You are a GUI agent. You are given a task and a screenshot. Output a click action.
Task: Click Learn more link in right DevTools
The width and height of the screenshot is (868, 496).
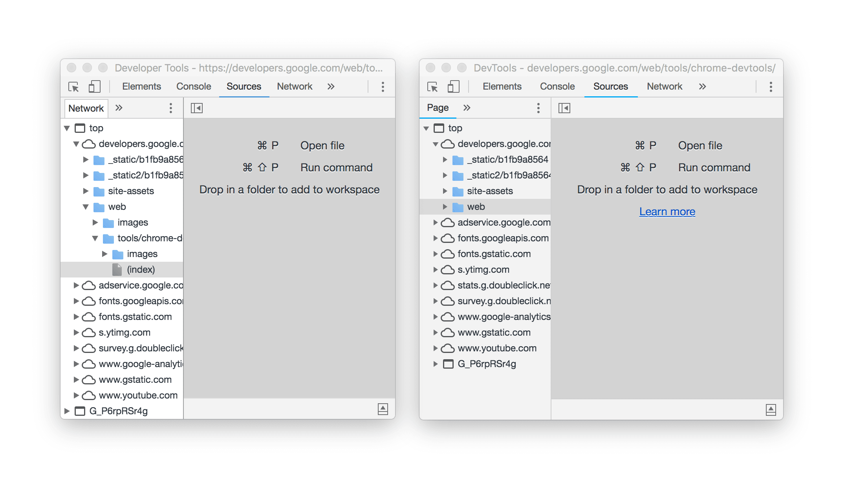click(x=668, y=211)
